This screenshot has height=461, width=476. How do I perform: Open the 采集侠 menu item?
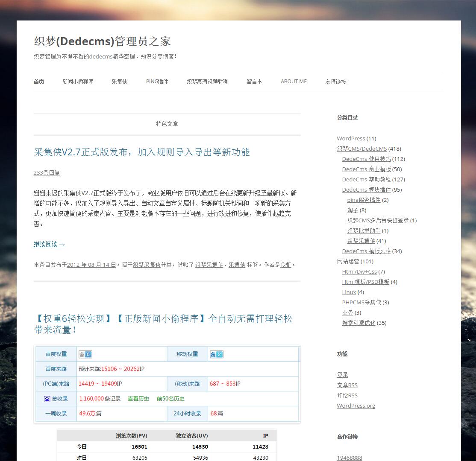coord(119,82)
